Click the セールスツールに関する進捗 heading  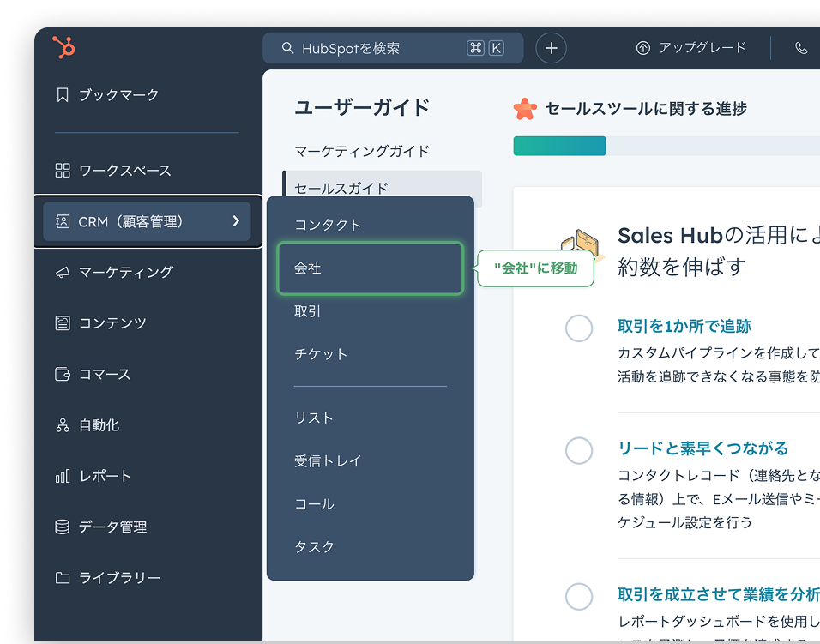pyautogui.click(x=646, y=109)
